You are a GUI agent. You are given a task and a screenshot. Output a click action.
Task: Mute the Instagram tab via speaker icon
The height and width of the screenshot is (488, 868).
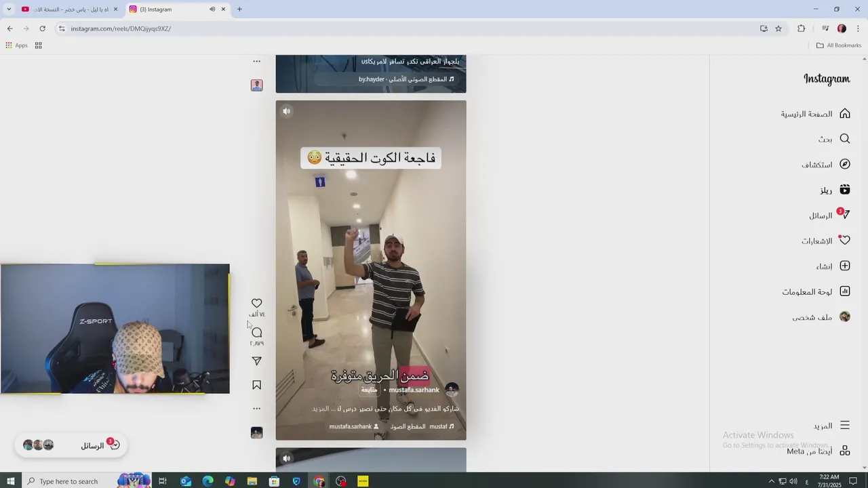click(x=212, y=9)
